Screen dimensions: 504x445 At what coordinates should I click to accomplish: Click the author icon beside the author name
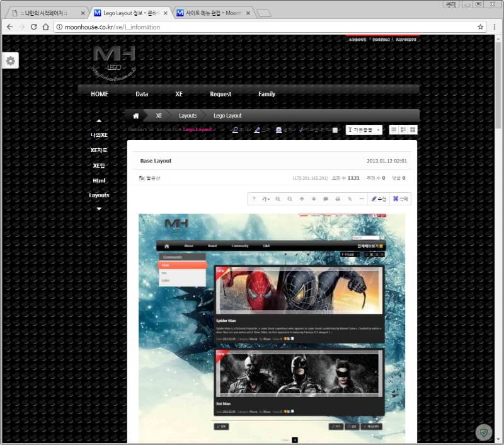(x=142, y=178)
